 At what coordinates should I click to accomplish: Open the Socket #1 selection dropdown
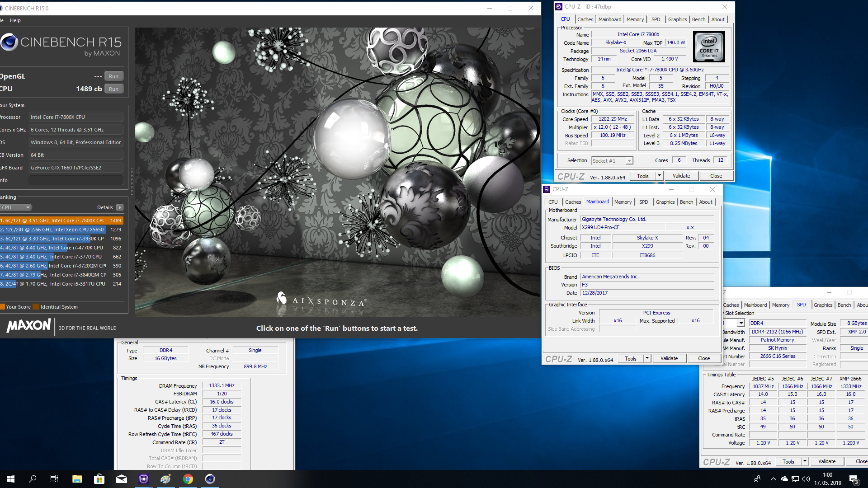point(612,161)
